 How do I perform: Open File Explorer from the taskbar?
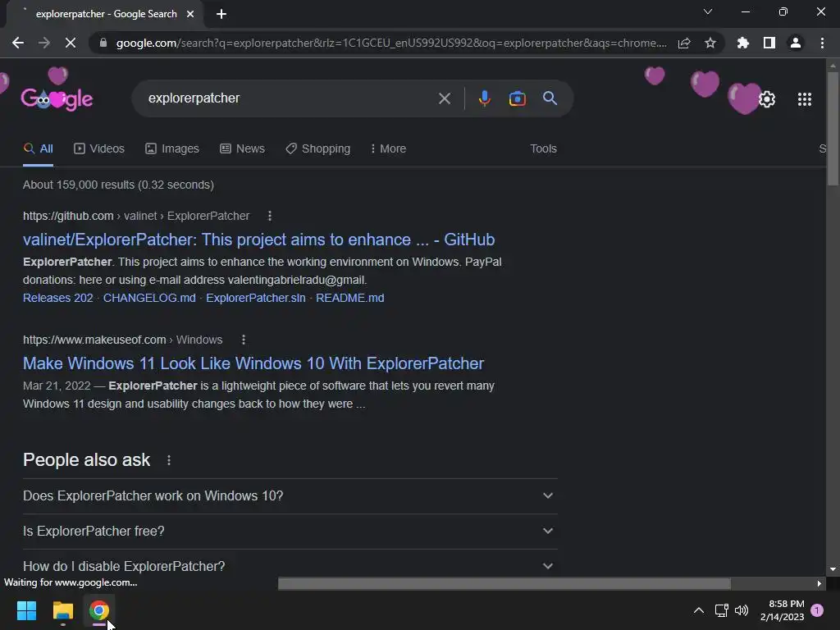pos(62,610)
